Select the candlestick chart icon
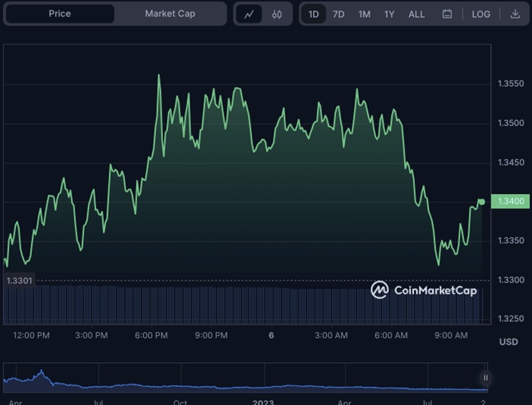The width and height of the screenshot is (532, 405). coord(277,14)
